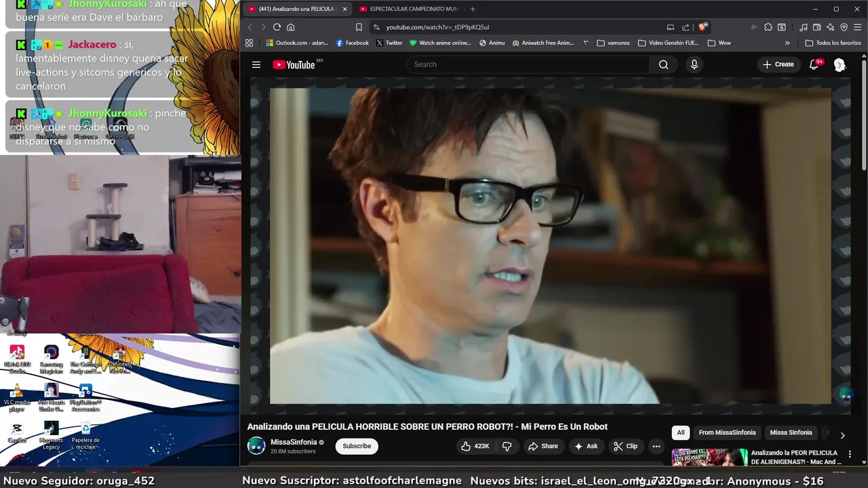Select the All filter chip

681,432
